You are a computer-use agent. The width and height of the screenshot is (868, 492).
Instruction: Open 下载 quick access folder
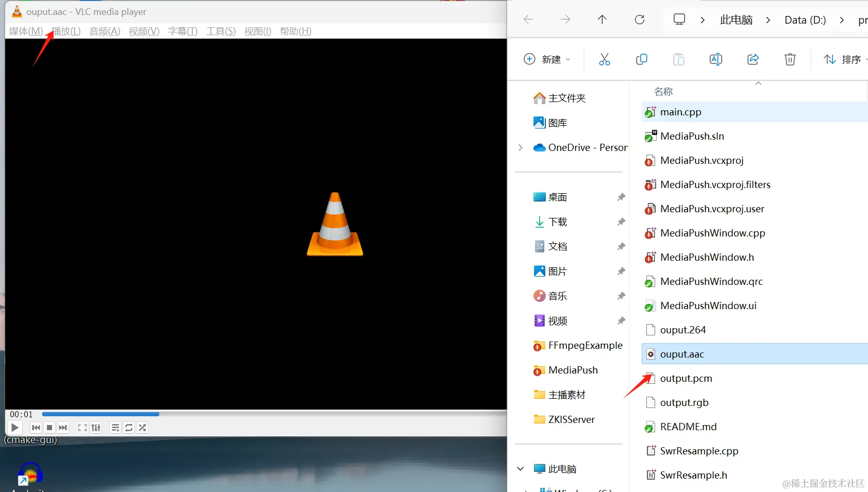click(x=550, y=222)
